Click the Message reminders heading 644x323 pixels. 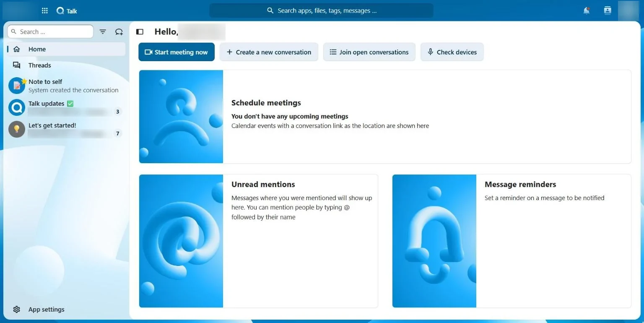coord(520,184)
